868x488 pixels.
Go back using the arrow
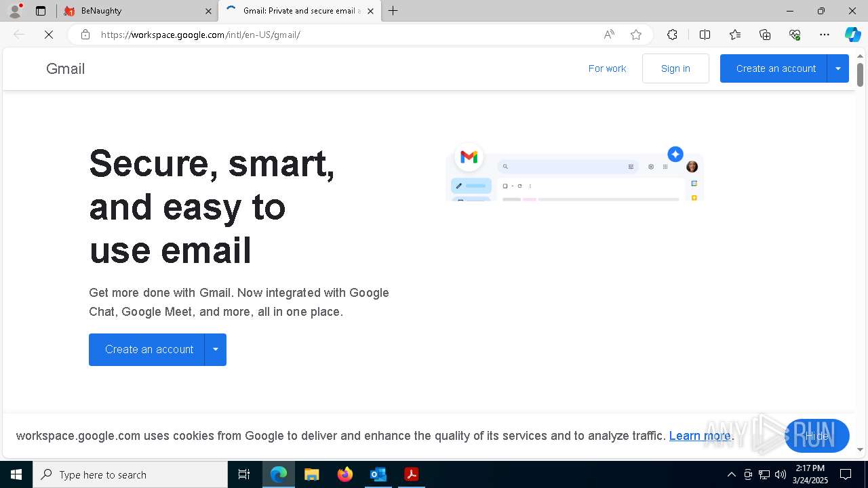(19, 35)
